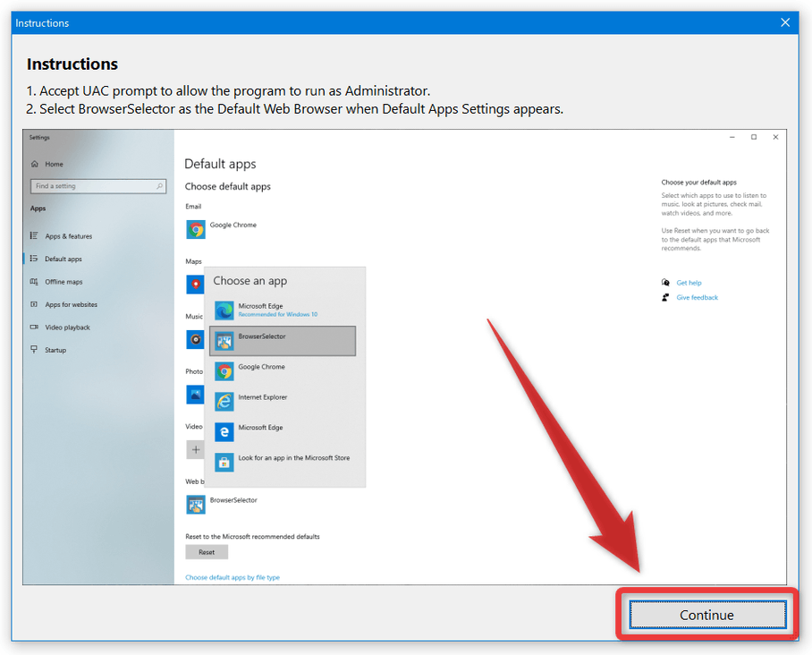Viewport: 812px width, 655px height.
Task: Select BrowserSelector in Choose an app list
Action: (283, 341)
